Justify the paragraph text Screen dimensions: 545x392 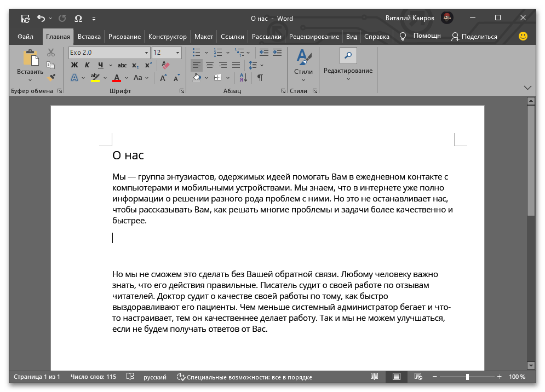coord(236,65)
